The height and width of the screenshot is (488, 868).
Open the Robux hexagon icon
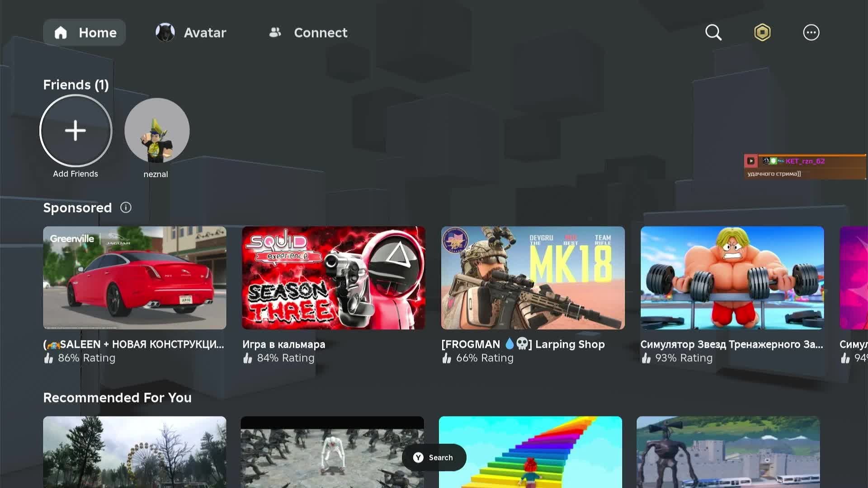click(x=762, y=33)
